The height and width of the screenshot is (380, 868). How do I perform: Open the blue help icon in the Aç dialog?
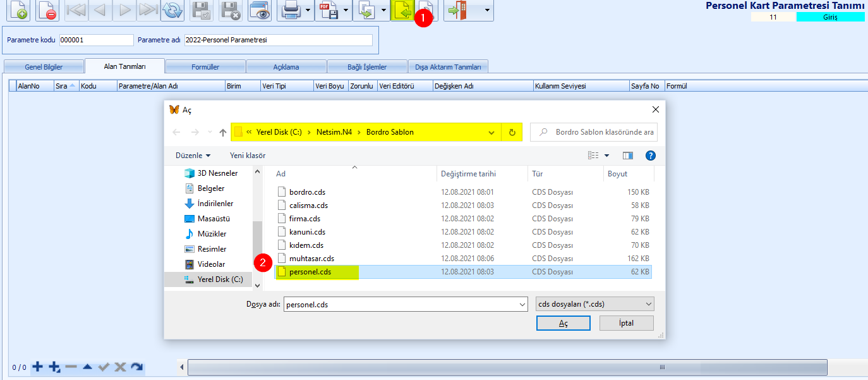coord(651,156)
